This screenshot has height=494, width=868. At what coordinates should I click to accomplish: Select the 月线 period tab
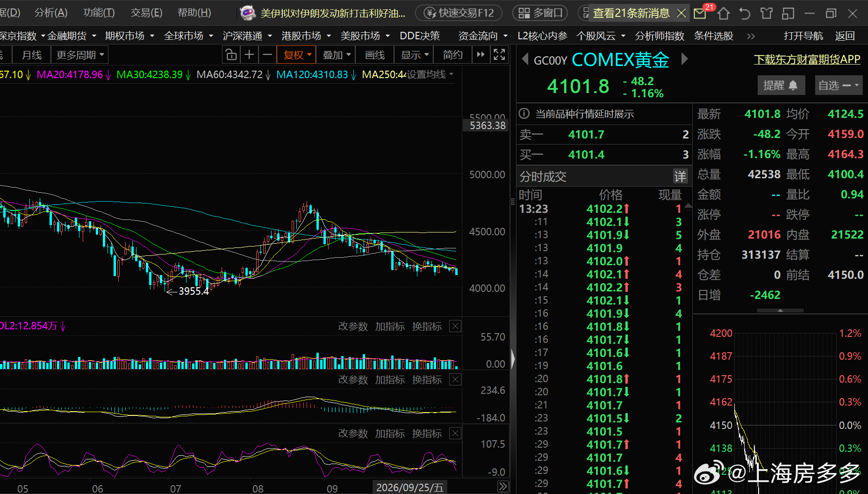coord(32,55)
